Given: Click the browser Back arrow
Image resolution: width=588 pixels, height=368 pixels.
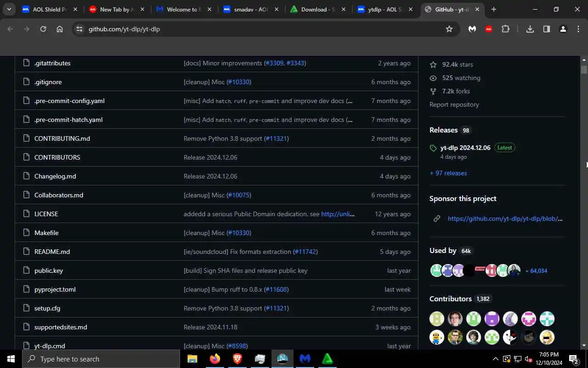Looking at the screenshot, I should [10, 29].
